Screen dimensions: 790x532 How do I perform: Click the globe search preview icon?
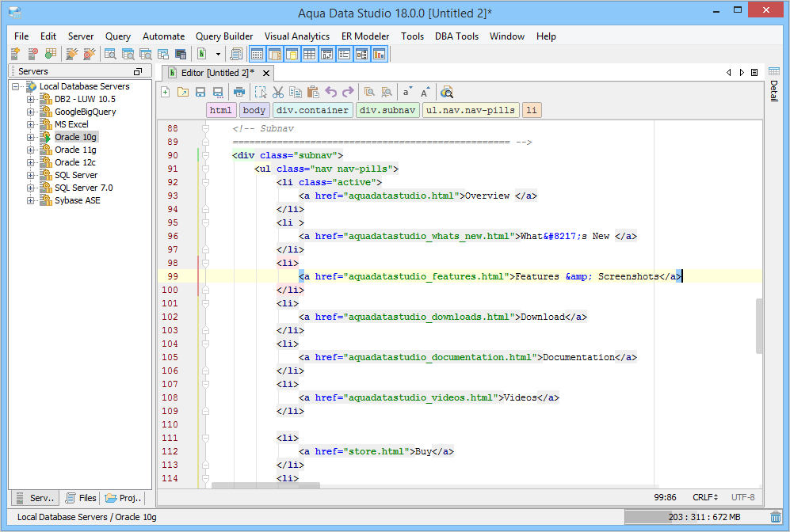click(446, 92)
